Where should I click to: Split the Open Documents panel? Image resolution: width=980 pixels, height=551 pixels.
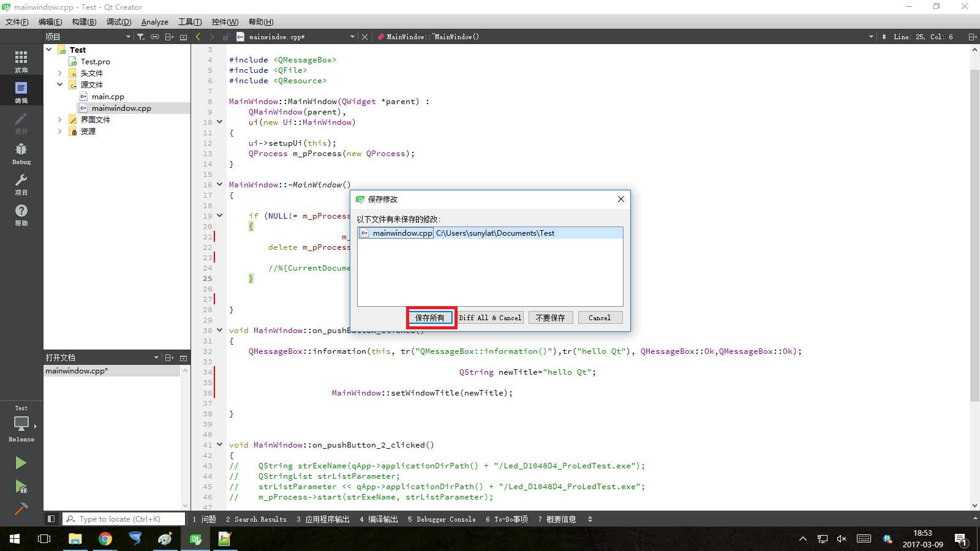tap(170, 358)
